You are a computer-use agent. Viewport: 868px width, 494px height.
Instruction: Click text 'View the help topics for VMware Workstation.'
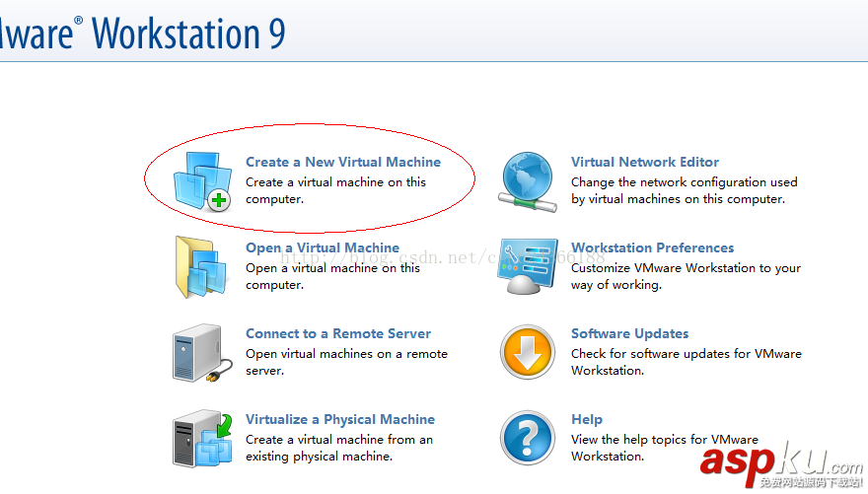pyautogui.click(x=665, y=448)
